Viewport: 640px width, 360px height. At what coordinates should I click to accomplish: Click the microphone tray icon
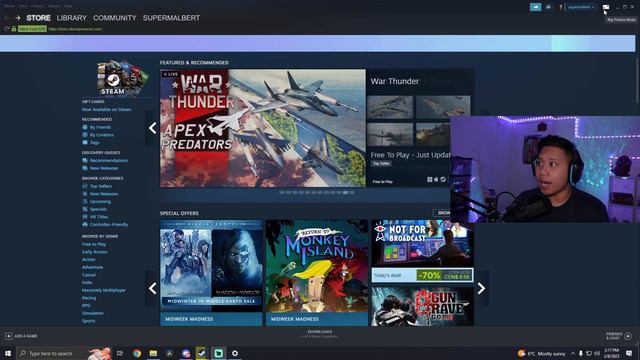coord(580,353)
